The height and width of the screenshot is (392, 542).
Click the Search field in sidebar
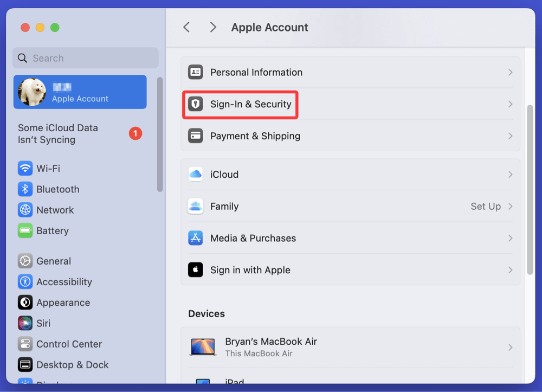pos(86,58)
